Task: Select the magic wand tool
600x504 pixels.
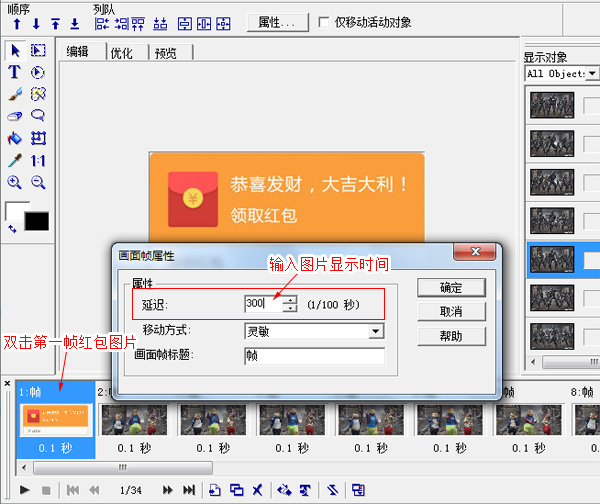Action: pyautogui.click(x=38, y=94)
